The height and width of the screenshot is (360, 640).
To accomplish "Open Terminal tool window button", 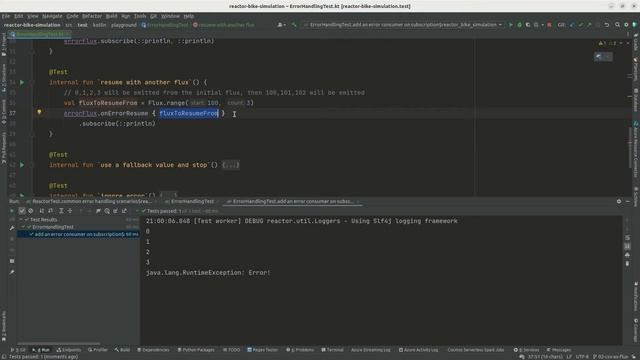I will 333,350.
